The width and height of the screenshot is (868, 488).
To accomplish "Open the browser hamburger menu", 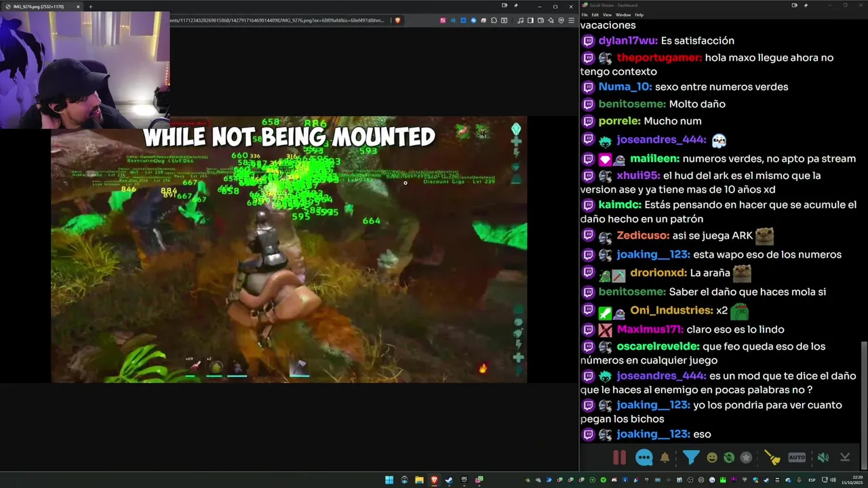I will [571, 20].
